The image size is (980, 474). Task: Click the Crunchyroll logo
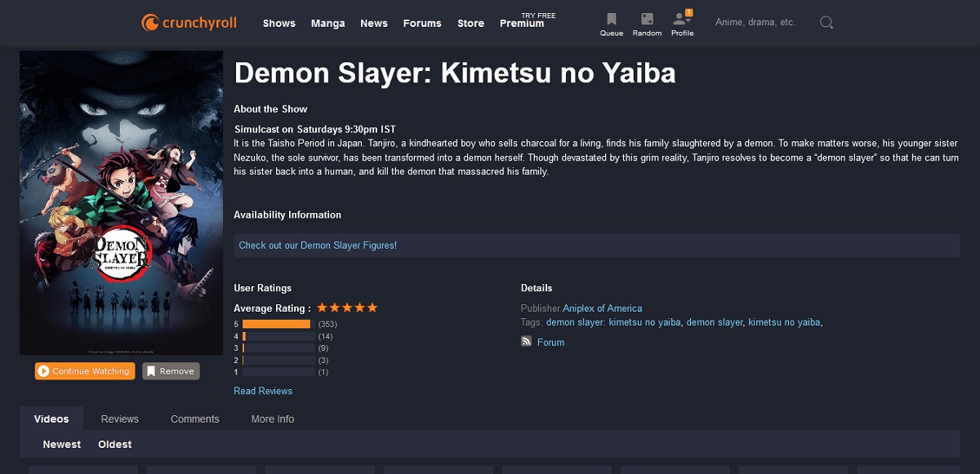click(189, 22)
